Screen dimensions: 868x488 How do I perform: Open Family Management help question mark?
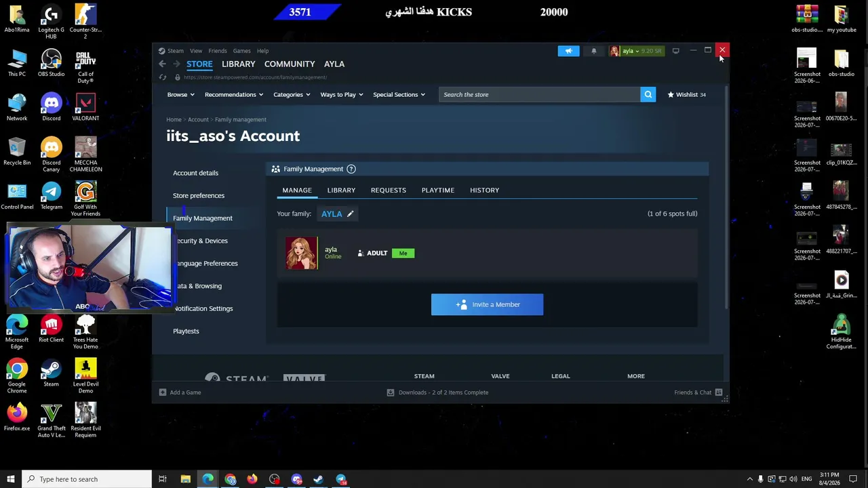point(351,169)
